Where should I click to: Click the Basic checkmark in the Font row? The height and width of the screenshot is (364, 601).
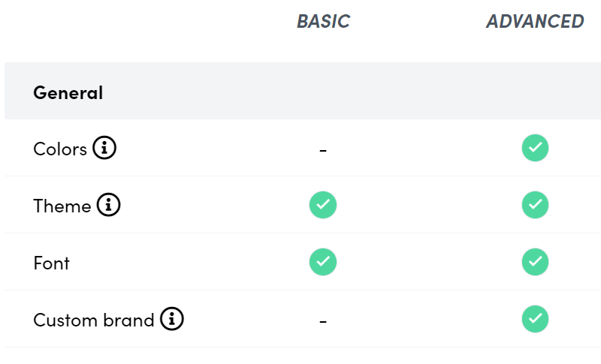click(323, 262)
